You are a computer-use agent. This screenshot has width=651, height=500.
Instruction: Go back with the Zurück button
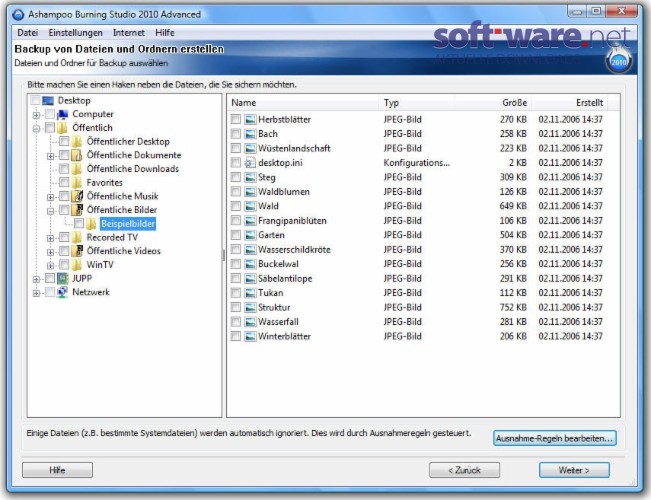465,470
